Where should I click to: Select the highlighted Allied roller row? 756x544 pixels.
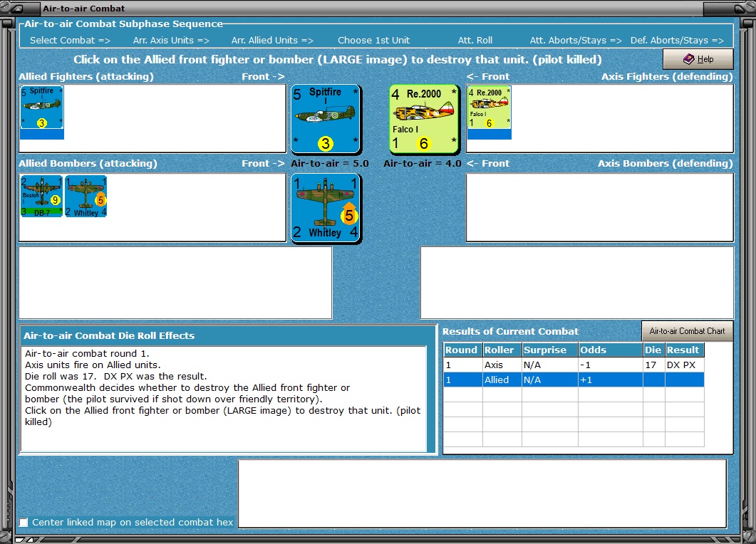[x=574, y=380]
